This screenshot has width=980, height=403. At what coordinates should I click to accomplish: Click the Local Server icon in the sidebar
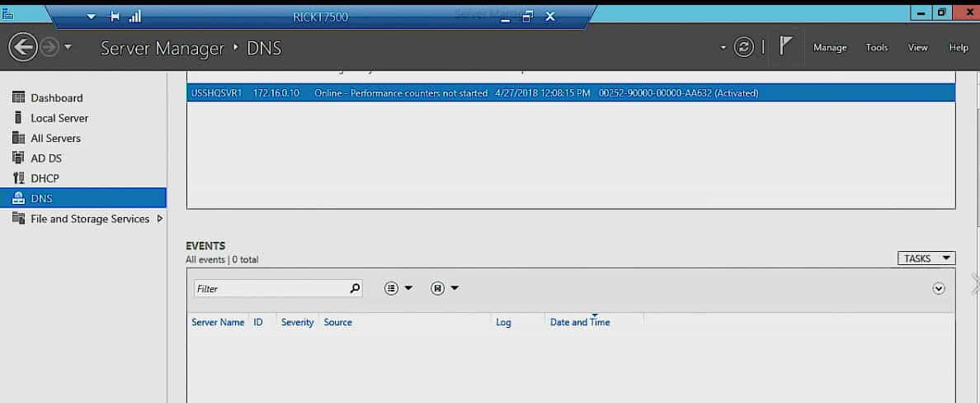(18, 117)
